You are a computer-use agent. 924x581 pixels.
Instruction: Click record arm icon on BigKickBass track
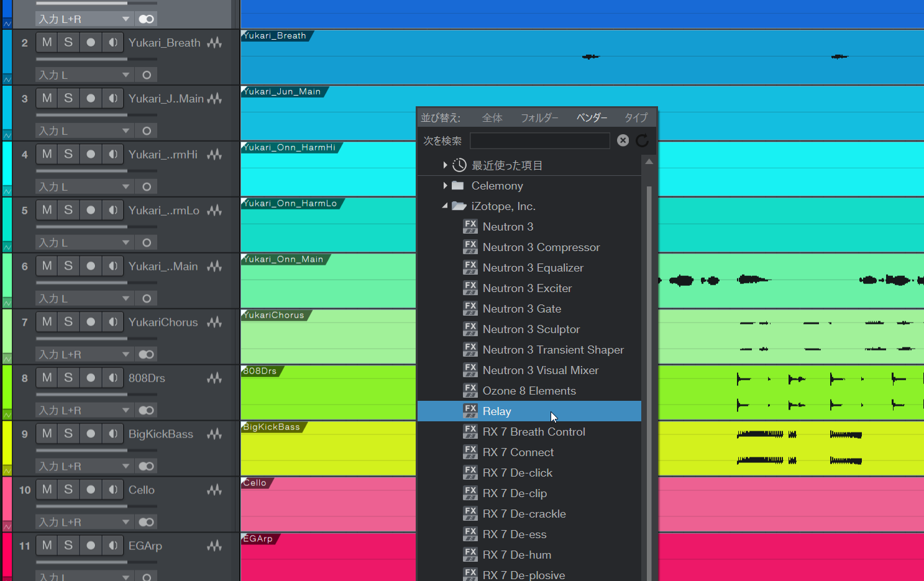point(91,434)
